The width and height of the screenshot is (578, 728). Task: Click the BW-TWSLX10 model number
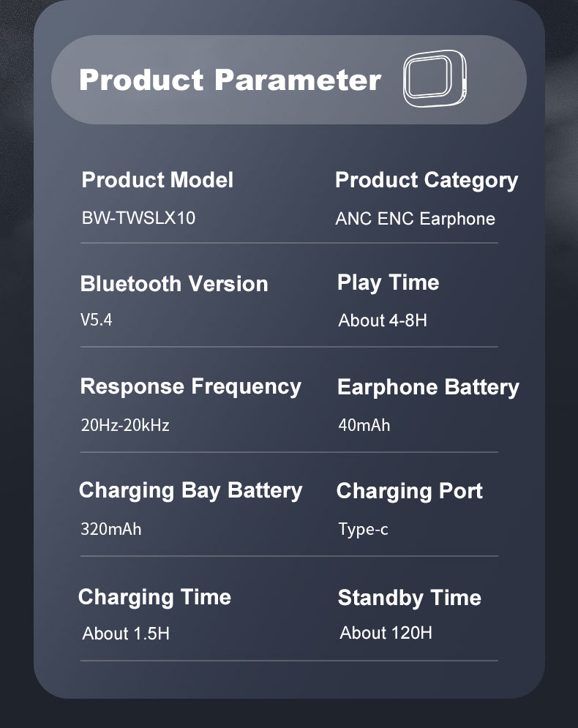point(138,218)
